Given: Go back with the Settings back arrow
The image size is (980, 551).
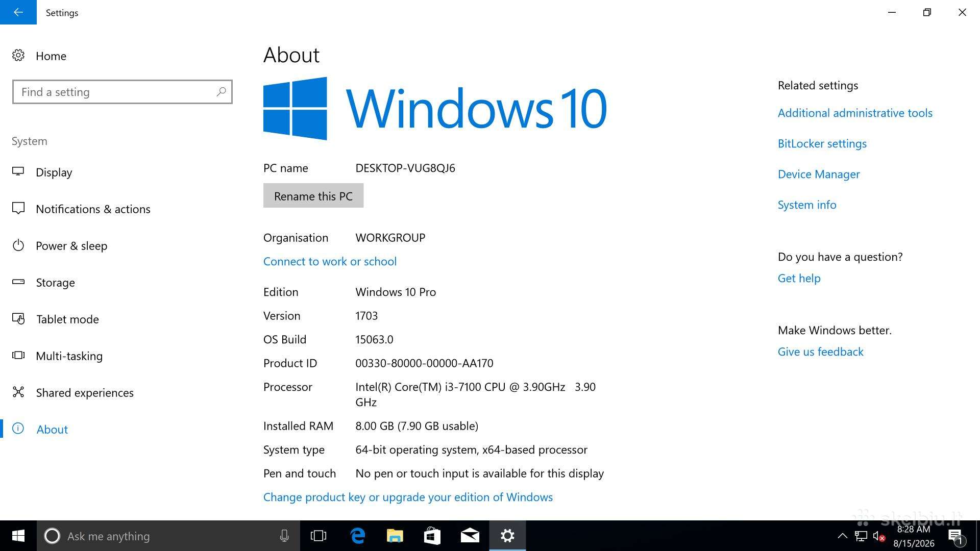Looking at the screenshot, I should pos(18,12).
